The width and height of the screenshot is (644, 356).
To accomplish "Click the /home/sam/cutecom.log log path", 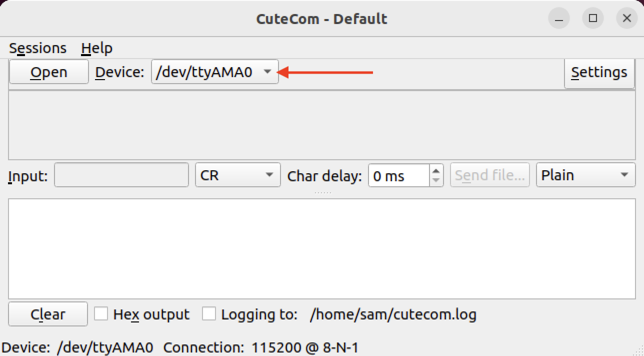I will click(393, 315).
